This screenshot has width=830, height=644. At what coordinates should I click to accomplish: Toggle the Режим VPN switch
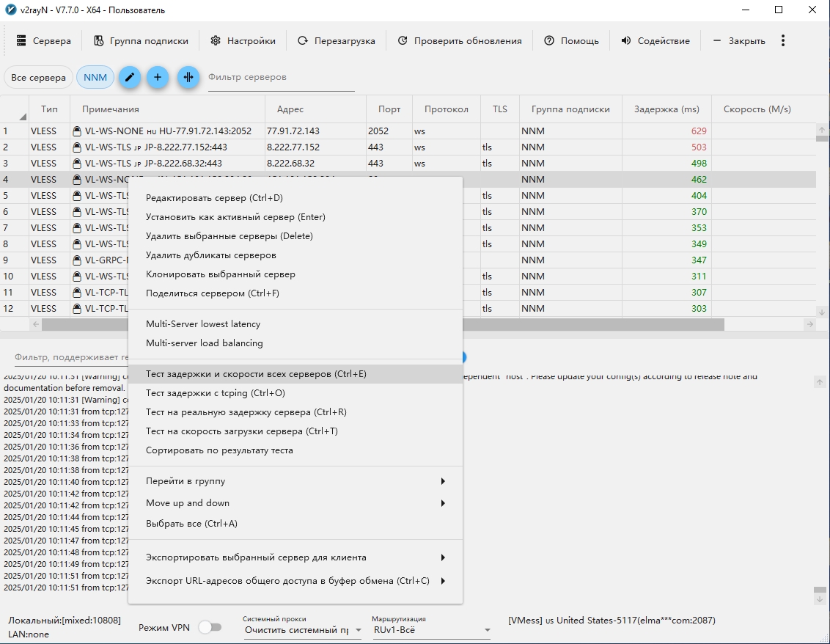pos(210,628)
